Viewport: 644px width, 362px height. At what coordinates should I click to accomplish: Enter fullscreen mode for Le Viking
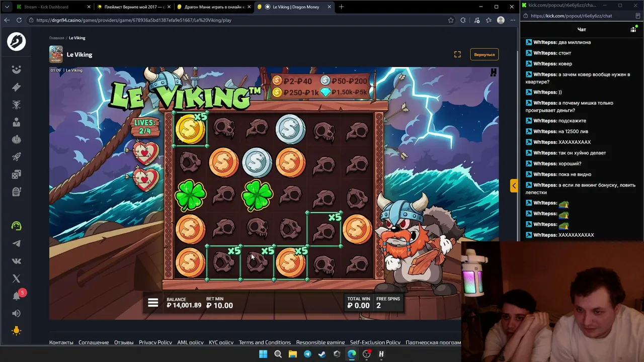[457, 54]
